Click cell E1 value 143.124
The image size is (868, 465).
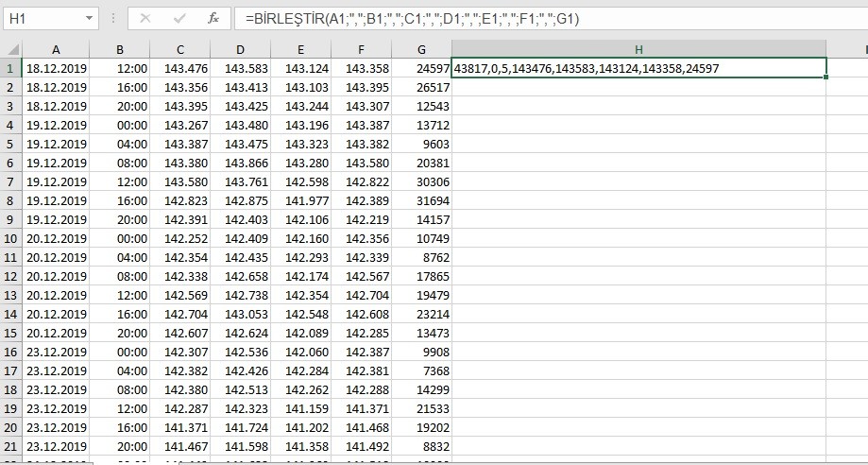(300, 68)
